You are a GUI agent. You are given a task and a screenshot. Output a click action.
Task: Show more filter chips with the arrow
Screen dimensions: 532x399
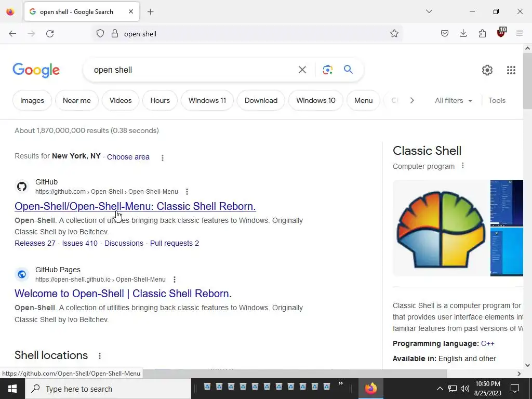pos(412,100)
